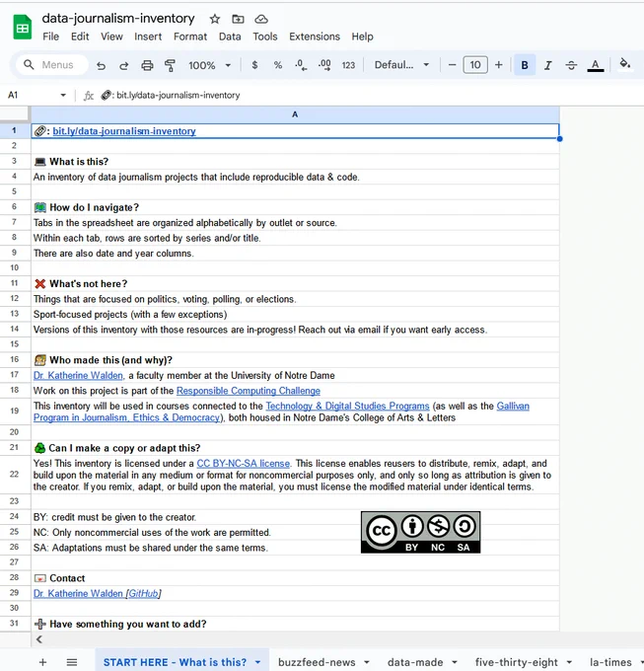Image resolution: width=644 pixels, height=671 pixels.
Task: Toggle bold formatting
Action: point(525,65)
